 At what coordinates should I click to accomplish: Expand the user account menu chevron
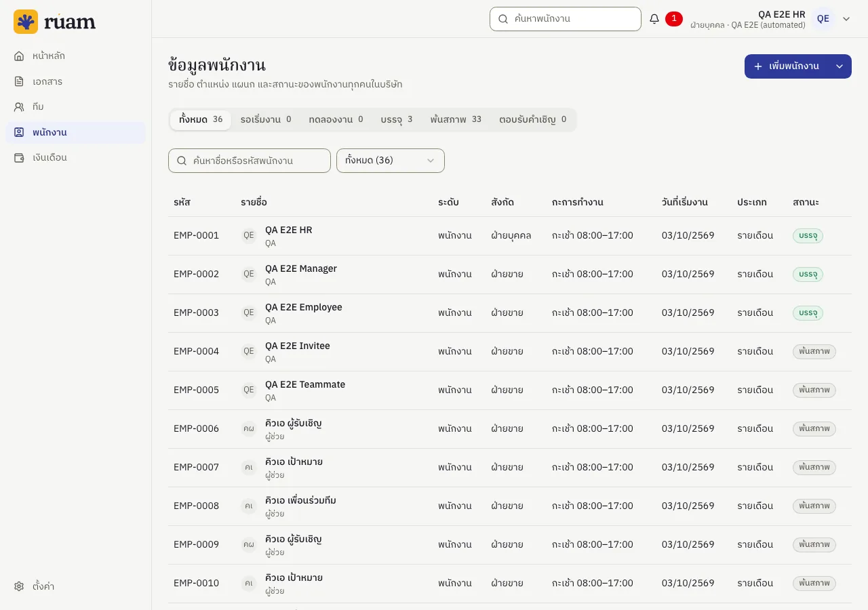pos(846,19)
